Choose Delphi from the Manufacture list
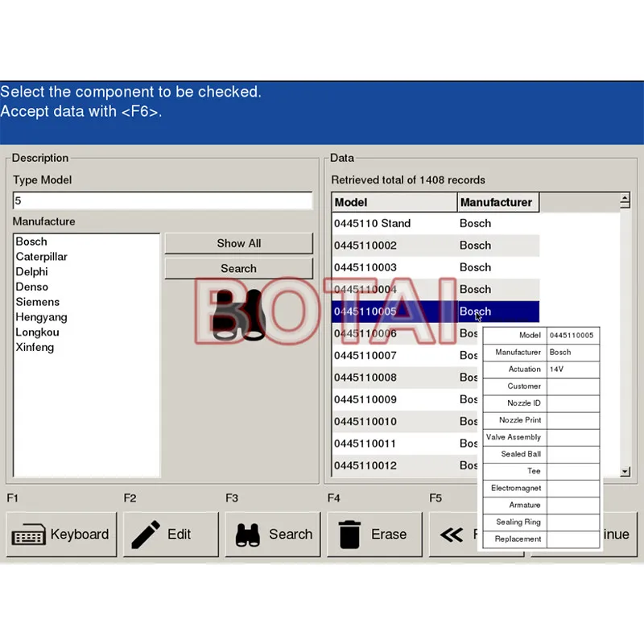The width and height of the screenshot is (644, 644). coord(32,272)
